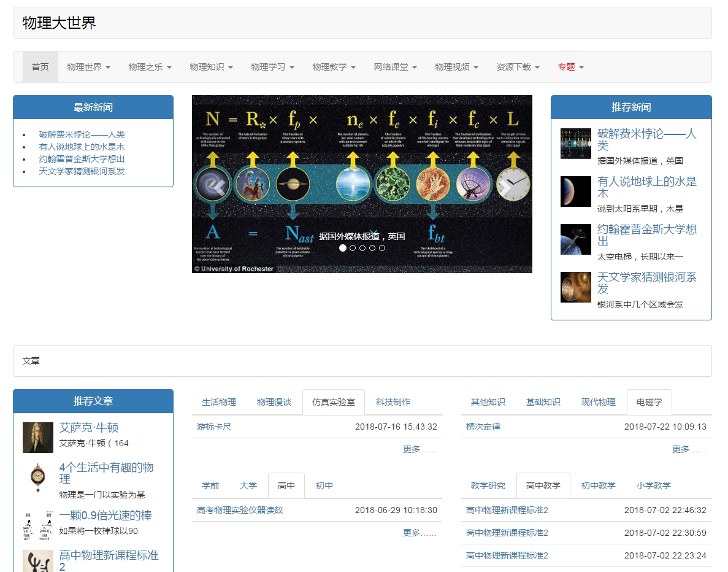The image size is (728, 572).
Task: Open the 高考物理实验仪器读数 article
Action: [240, 510]
